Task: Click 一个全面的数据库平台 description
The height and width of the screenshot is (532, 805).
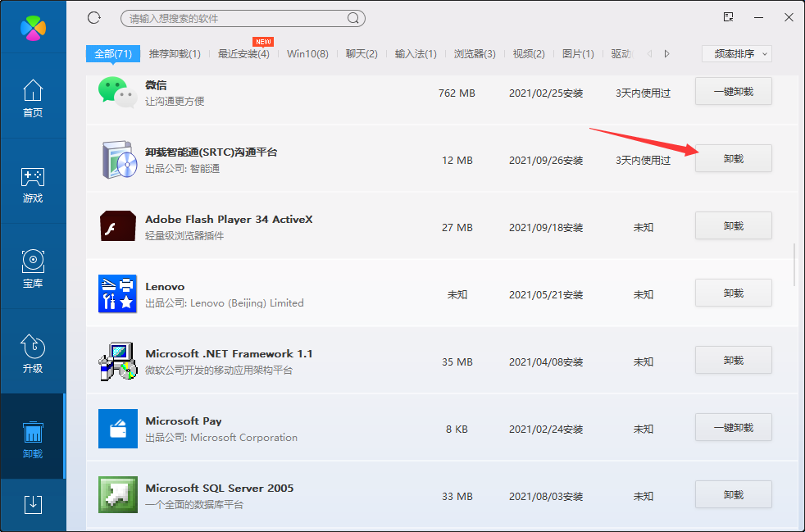Action: (x=194, y=505)
